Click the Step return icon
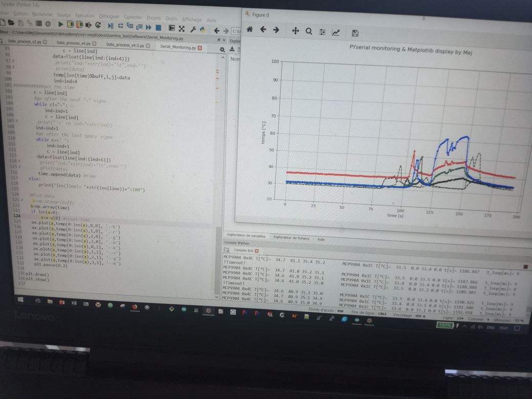 139,27
